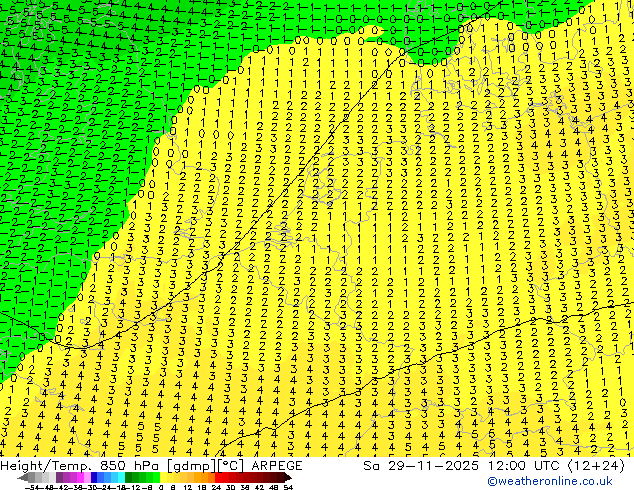Pick the dark blue swatch in the legend
634x490 pixels.
(x=94, y=477)
